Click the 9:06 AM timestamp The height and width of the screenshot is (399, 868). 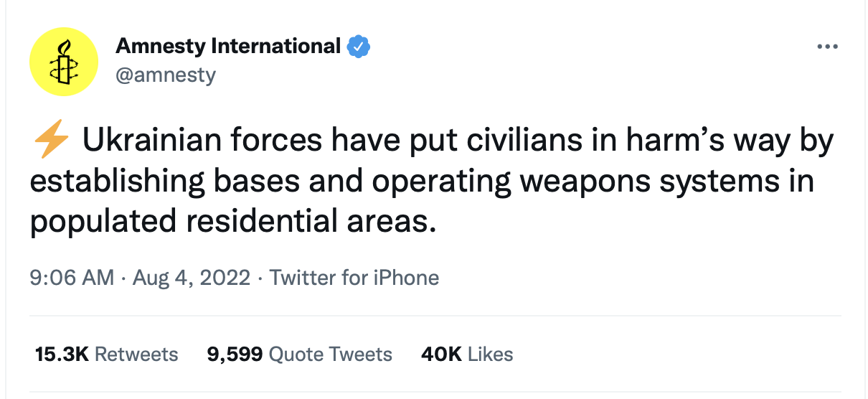(72, 277)
